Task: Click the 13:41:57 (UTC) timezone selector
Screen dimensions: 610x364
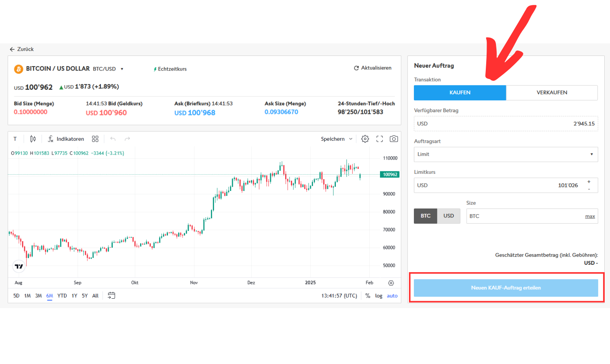Action: coord(339,296)
